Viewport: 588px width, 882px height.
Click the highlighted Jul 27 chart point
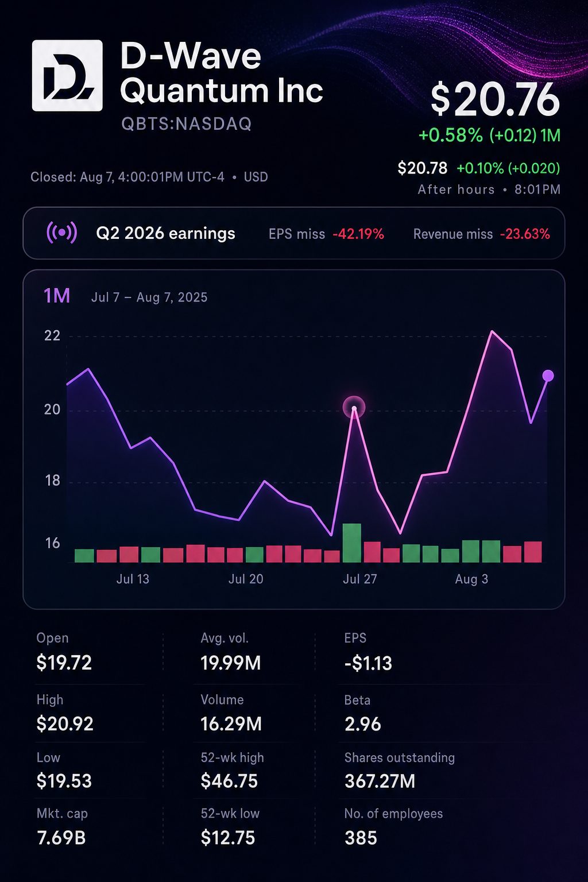(x=354, y=408)
